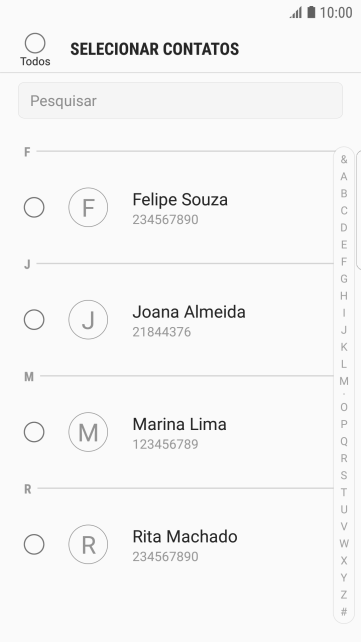Image resolution: width=361 pixels, height=642 pixels.
Task: Jump to letter Z in index bar
Action: pyautogui.click(x=344, y=595)
